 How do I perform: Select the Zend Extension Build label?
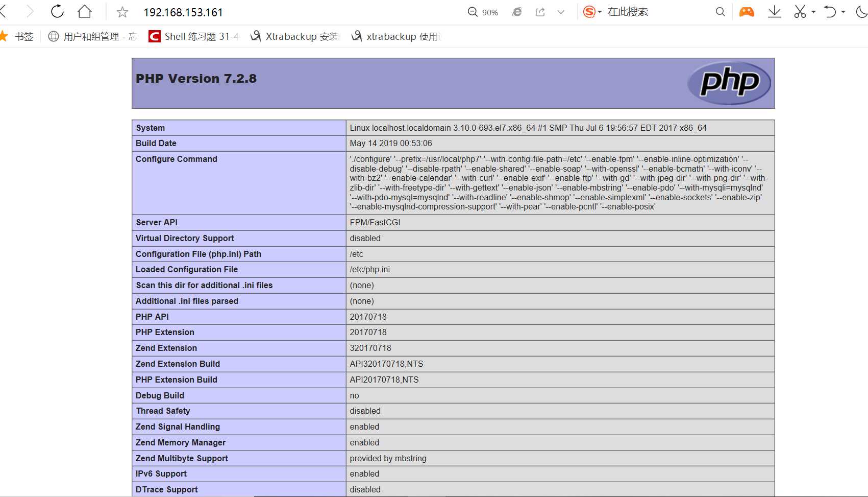178,364
